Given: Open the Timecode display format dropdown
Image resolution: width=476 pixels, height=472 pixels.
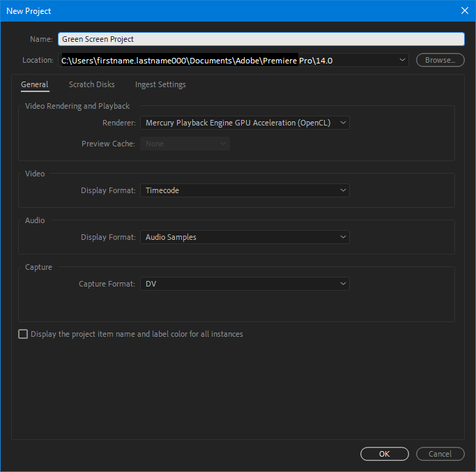Looking at the screenshot, I should coord(245,190).
